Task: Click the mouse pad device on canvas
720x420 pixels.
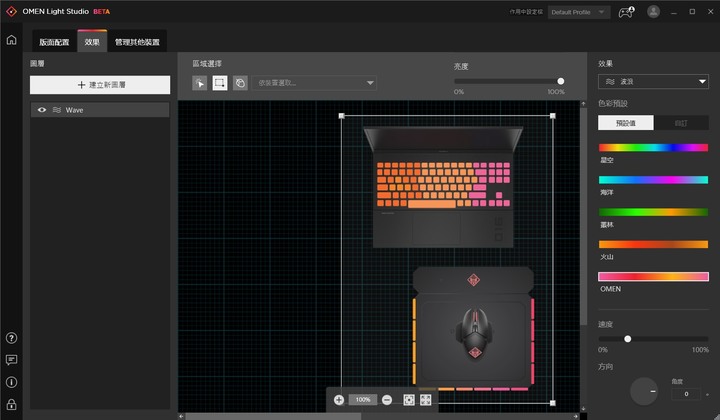Action: click(473, 328)
